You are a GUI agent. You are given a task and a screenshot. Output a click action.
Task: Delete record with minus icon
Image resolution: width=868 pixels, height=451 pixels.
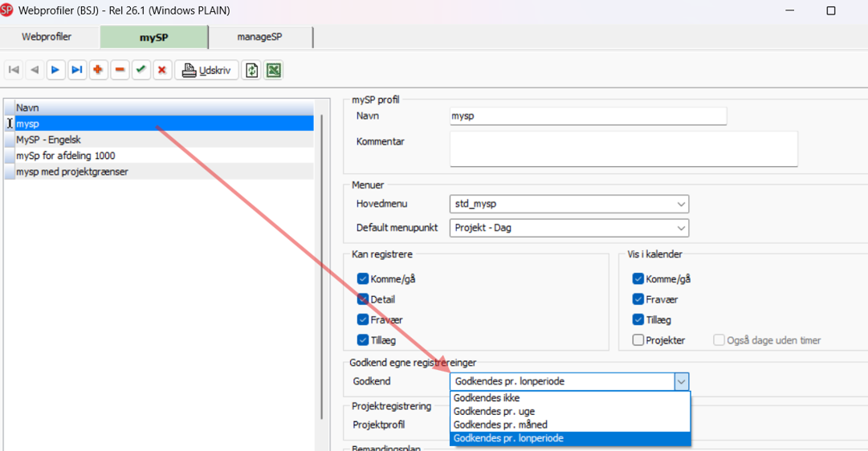120,70
